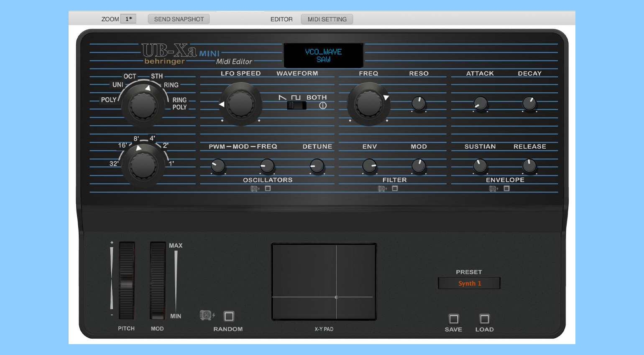The height and width of the screenshot is (355, 644).
Task: Click the large filter FREQ knob
Action: pos(368,104)
